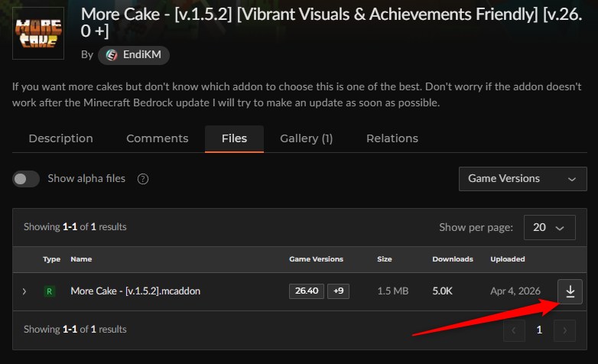
Task: Open the Relations tab
Action: pyautogui.click(x=392, y=138)
